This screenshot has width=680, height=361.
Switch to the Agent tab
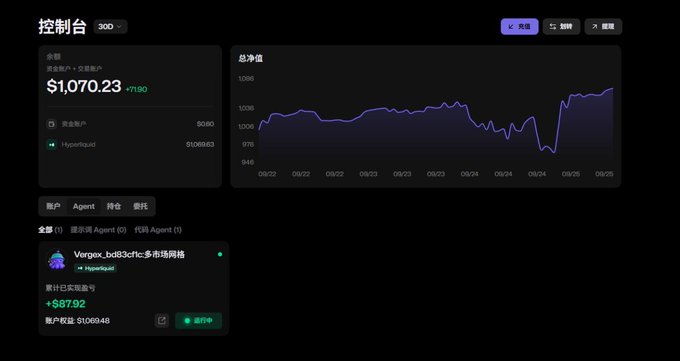pos(84,207)
